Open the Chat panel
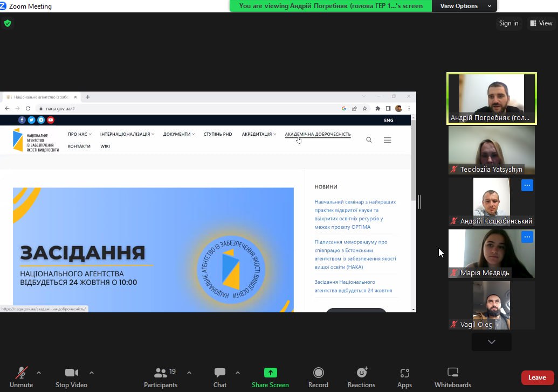The width and height of the screenshot is (558, 392). 219,373
